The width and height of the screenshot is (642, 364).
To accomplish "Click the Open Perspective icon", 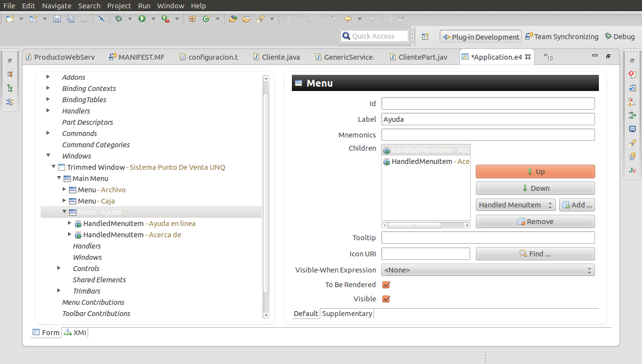I will pyautogui.click(x=425, y=37).
